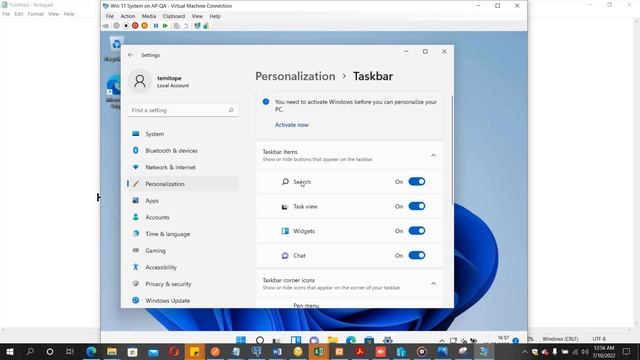The width and height of the screenshot is (640, 360).
Task: Open the View menu in VM Connection
Action: 197,16
